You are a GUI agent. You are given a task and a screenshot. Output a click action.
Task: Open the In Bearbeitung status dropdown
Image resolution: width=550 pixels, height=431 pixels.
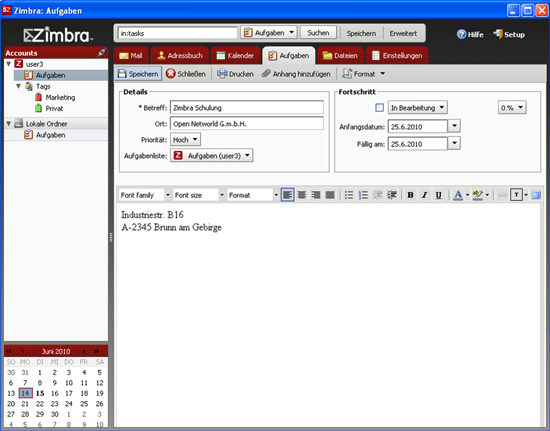coord(417,108)
